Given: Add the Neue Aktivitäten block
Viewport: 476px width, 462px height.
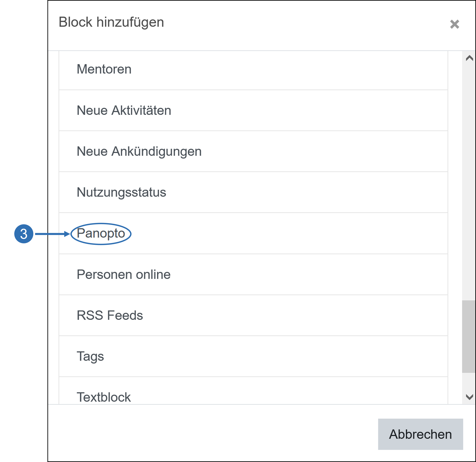Looking at the screenshot, I should point(253,110).
